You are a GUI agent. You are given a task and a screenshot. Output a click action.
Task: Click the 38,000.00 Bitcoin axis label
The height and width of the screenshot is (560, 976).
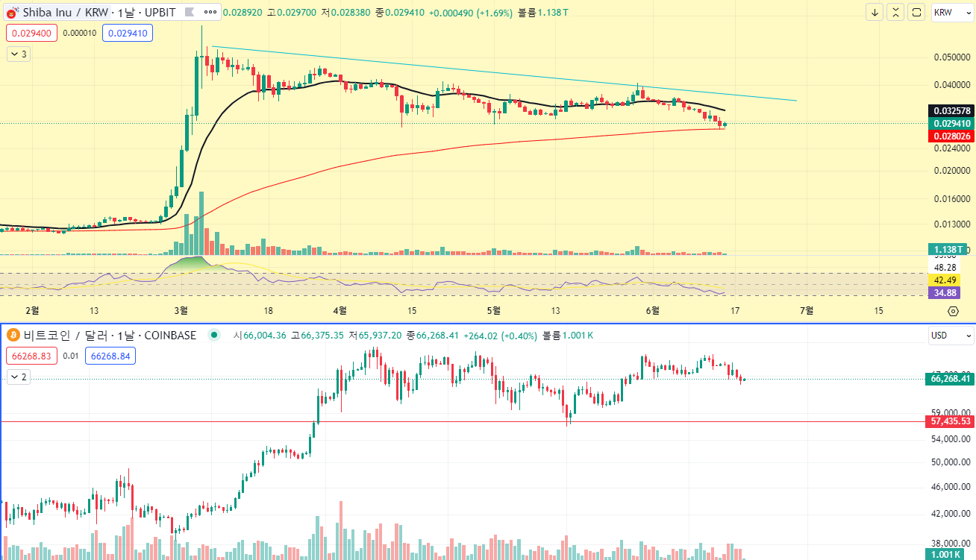(x=951, y=544)
